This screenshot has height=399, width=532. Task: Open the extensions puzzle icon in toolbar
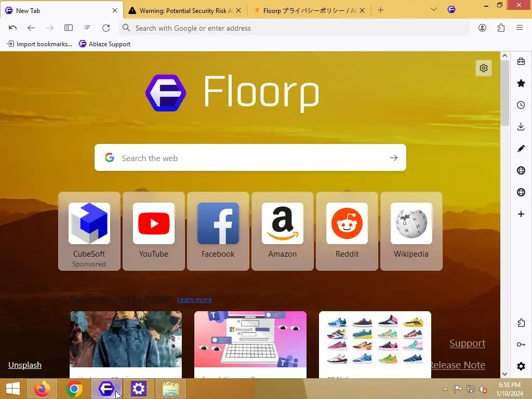coord(501,28)
